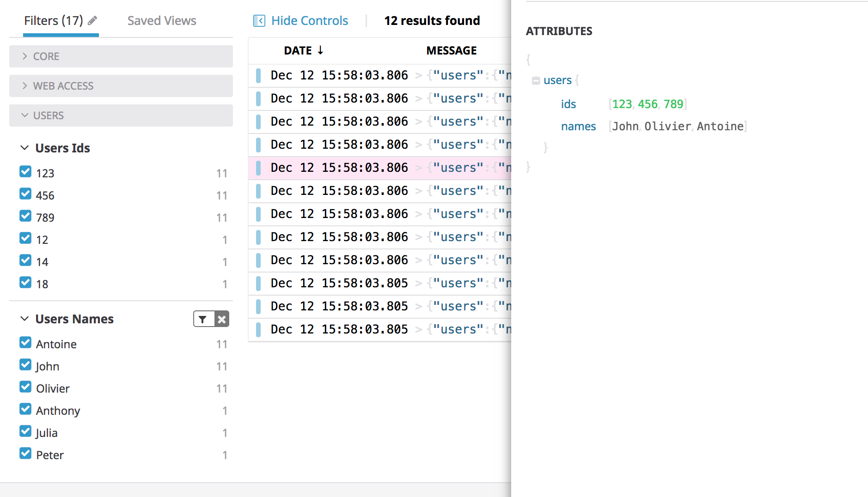The image size is (868, 497).
Task: Click the Hide Controls panel icon
Action: click(259, 21)
